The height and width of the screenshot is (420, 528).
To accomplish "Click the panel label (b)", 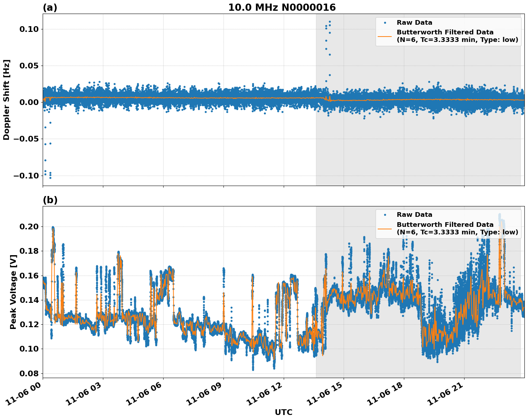I will click(49, 200).
